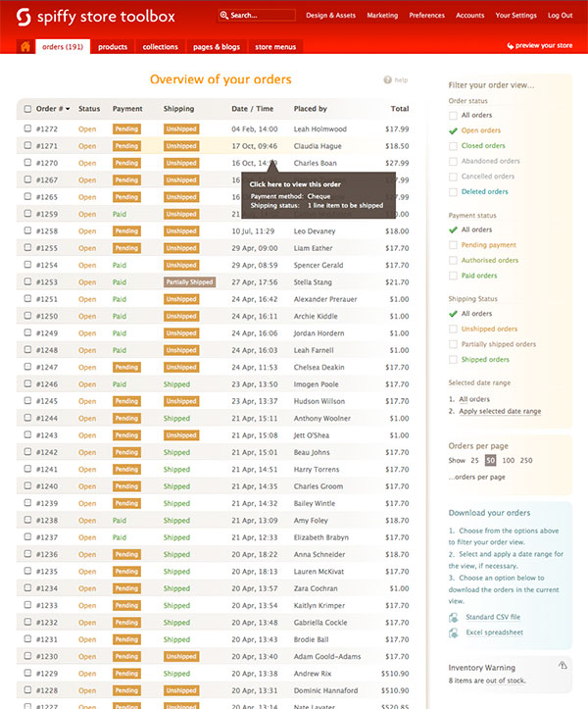Click the Spiffy Store logo icon

(x=24, y=18)
